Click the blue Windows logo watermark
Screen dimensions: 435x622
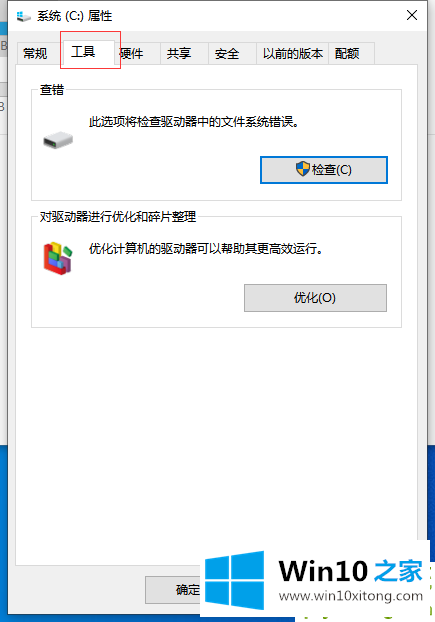click(x=234, y=580)
